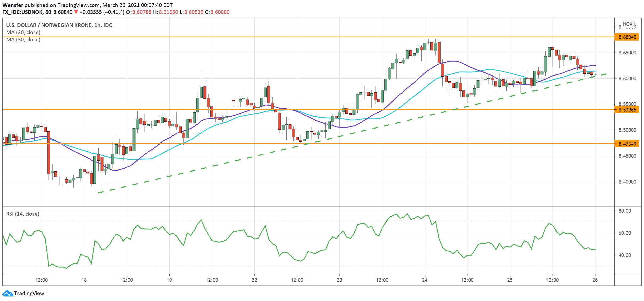Click the 80.00 level on RSI scale
The width and height of the screenshot is (644, 301).
pos(625,211)
